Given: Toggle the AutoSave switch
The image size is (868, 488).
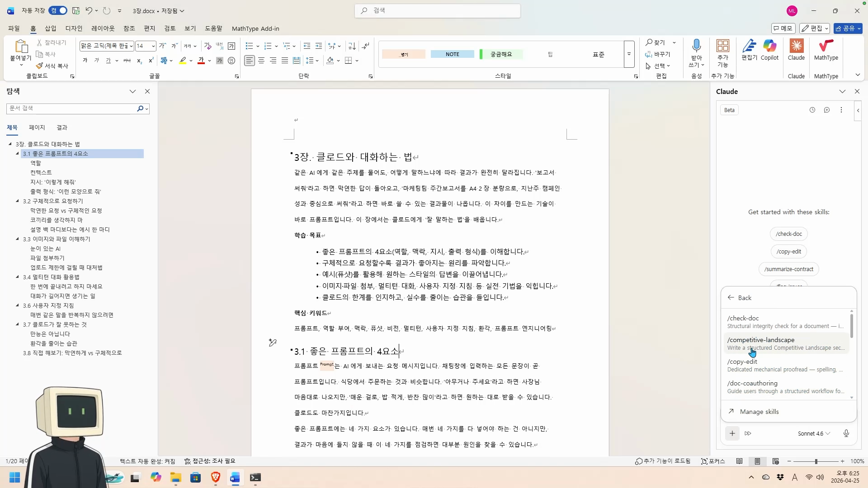Looking at the screenshot, I should click(x=58, y=10).
